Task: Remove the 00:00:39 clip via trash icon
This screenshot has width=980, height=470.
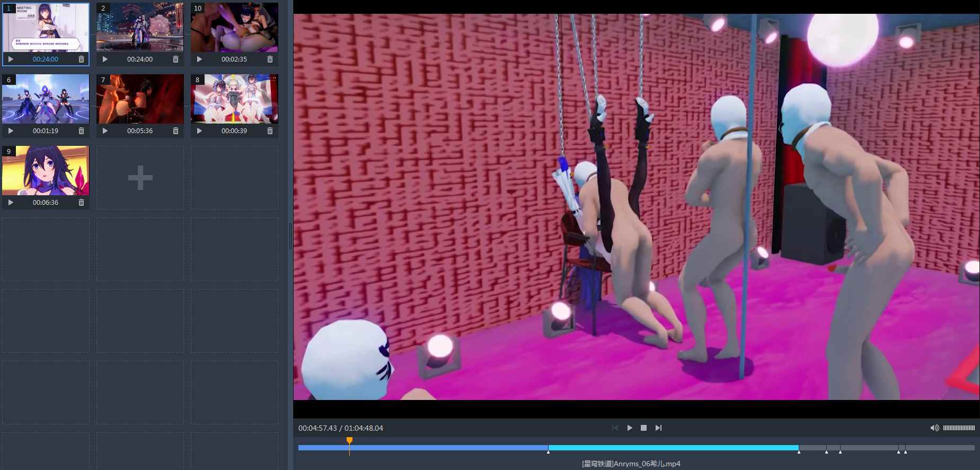Action: 270,131
